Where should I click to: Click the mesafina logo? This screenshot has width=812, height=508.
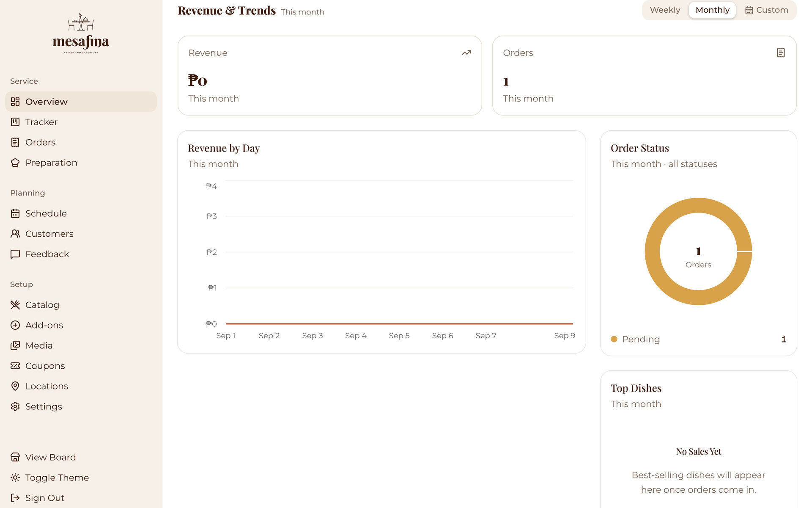[81, 34]
